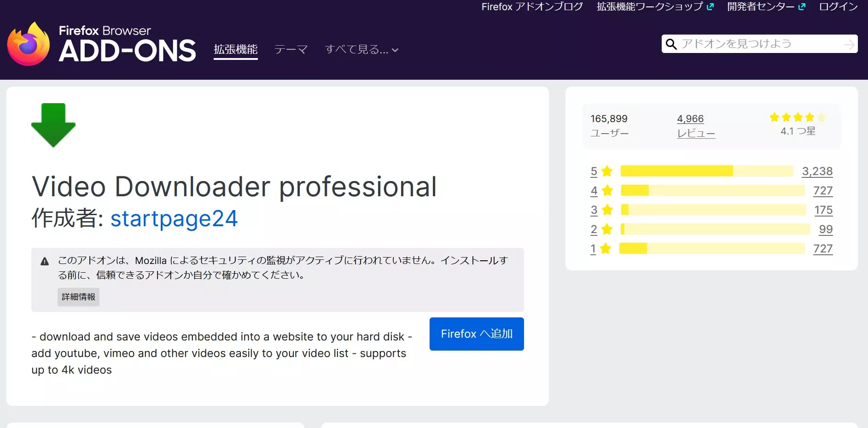This screenshot has height=428, width=868.
Task: Submit search with the arrow icon
Action: 849,44
